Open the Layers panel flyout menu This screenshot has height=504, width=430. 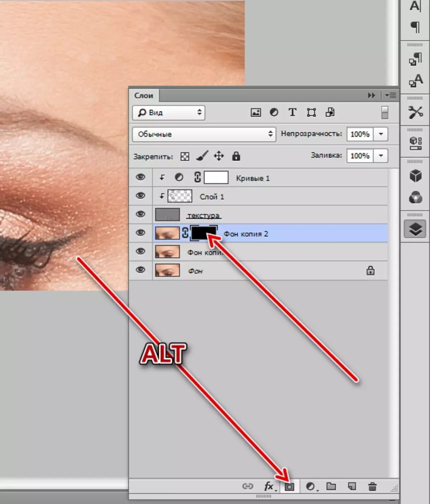coord(390,95)
